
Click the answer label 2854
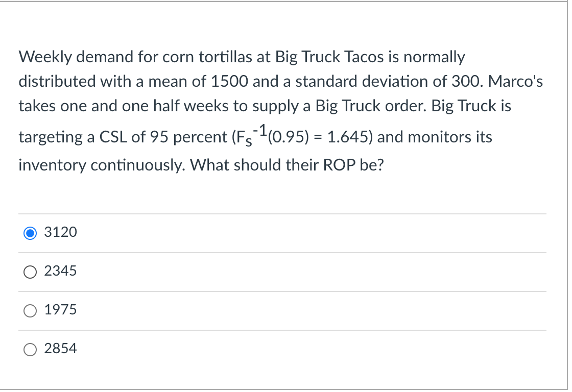[60, 349]
